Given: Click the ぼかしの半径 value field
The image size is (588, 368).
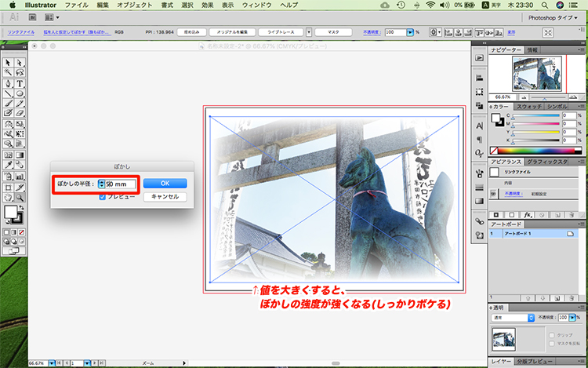Looking at the screenshot, I should (x=121, y=184).
